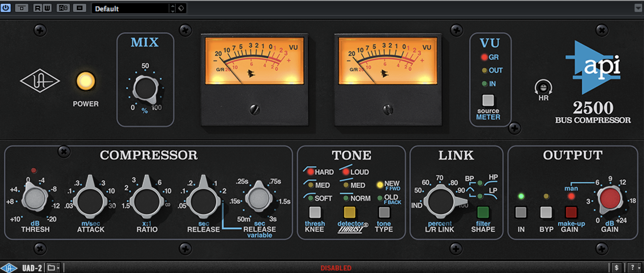The width and height of the screenshot is (644, 273).
Task: Click the preset up/down stepper arrows
Action: (x=172, y=8)
